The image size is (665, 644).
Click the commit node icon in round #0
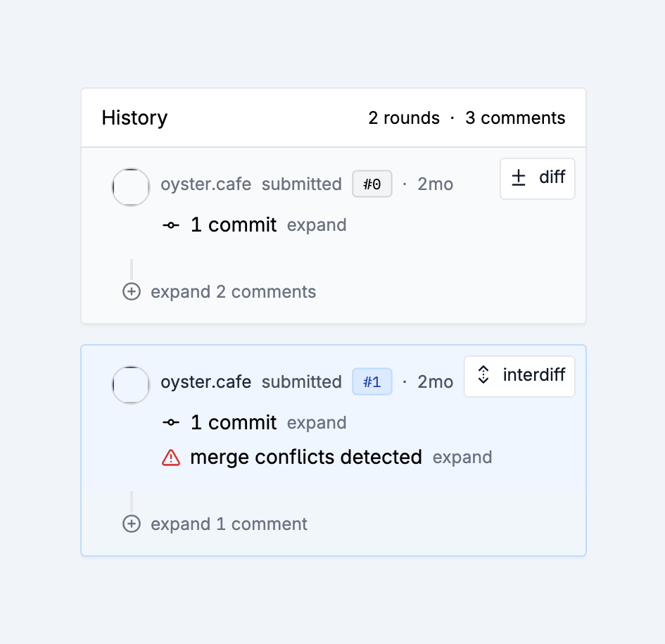point(170,225)
